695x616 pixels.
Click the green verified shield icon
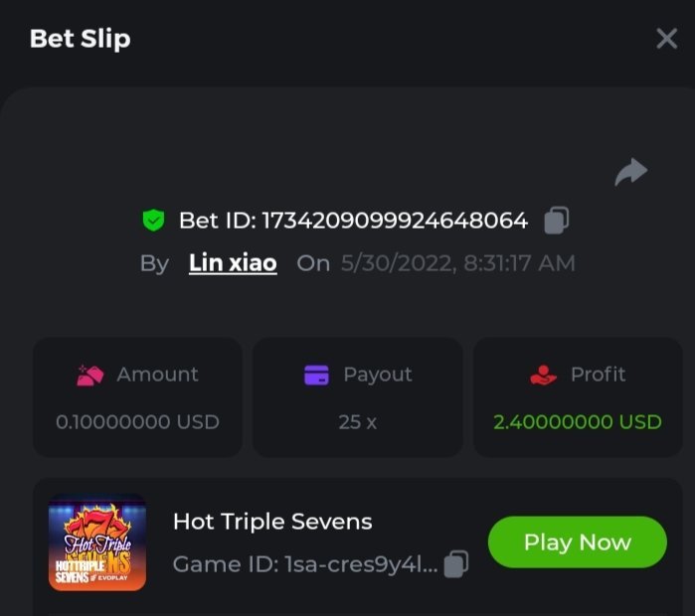click(153, 221)
